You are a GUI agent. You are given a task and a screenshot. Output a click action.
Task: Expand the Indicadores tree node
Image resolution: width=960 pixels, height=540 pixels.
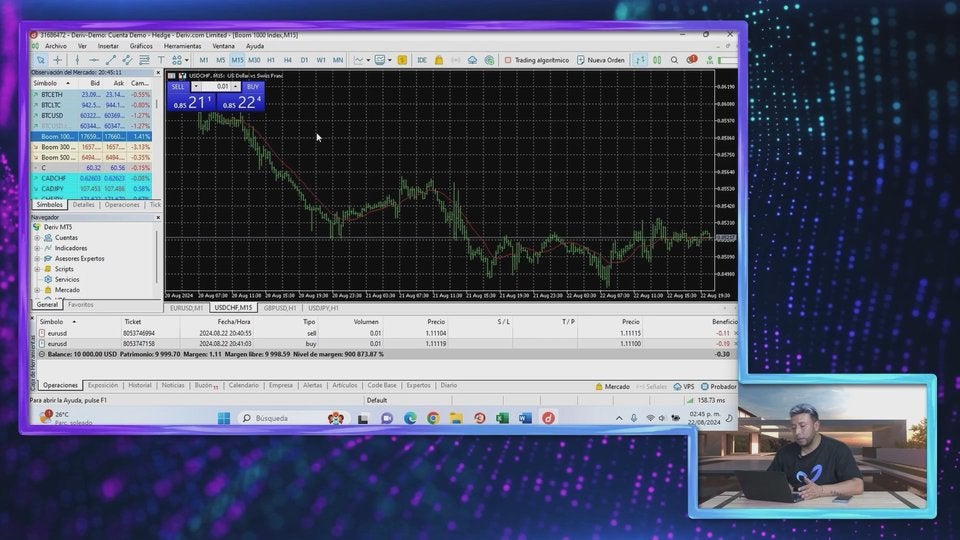click(x=37, y=248)
